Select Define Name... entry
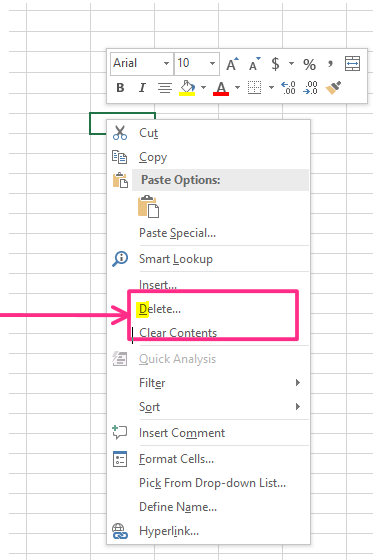373x560 pixels. [x=208, y=507]
